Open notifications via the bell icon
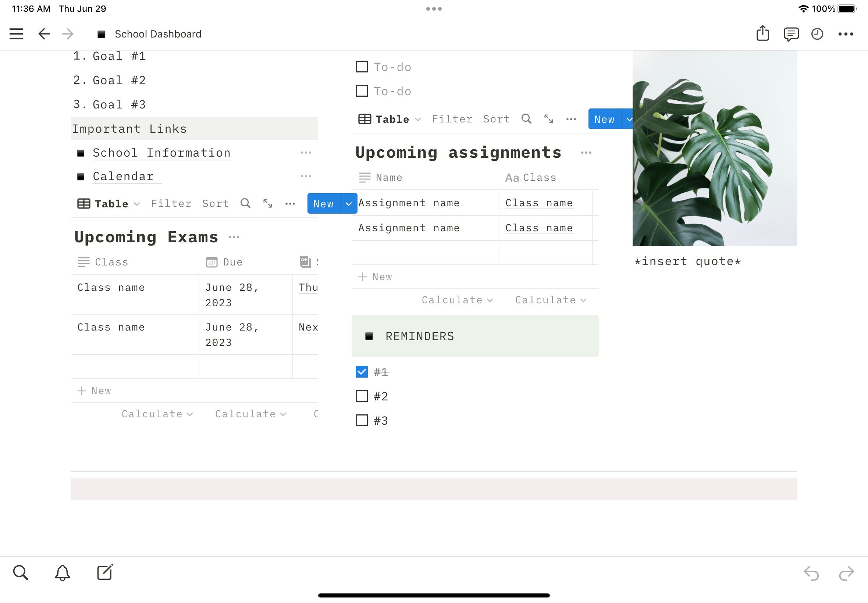868x603 pixels. tap(63, 572)
